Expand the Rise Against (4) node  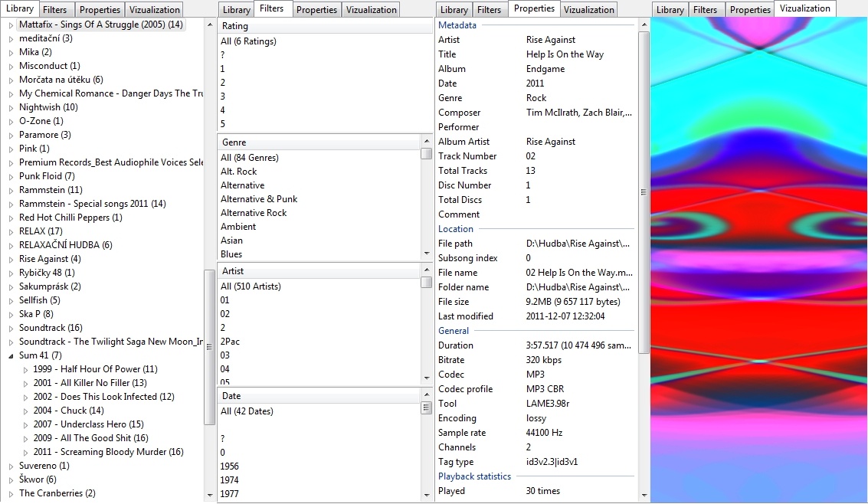coord(11,260)
